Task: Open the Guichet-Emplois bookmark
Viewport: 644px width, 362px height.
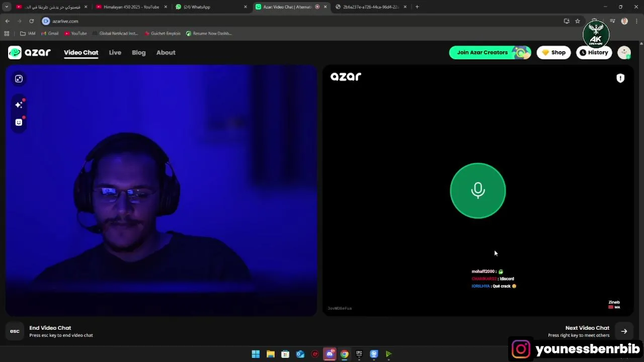Action: [x=163, y=33]
